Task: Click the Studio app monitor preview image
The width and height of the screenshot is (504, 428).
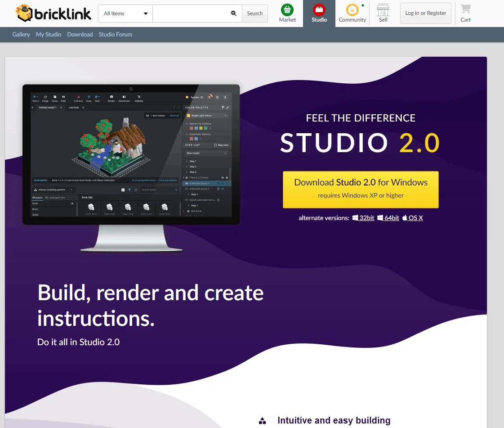Action: pyautogui.click(x=131, y=168)
